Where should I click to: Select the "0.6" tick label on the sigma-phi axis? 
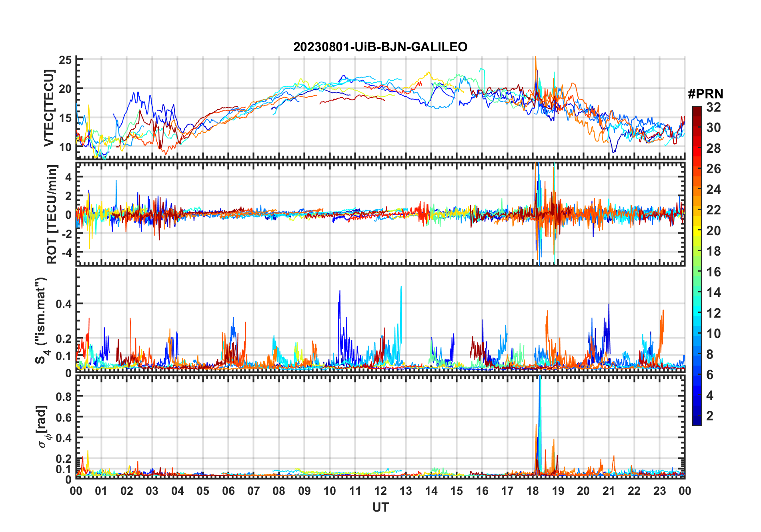tap(64, 417)
